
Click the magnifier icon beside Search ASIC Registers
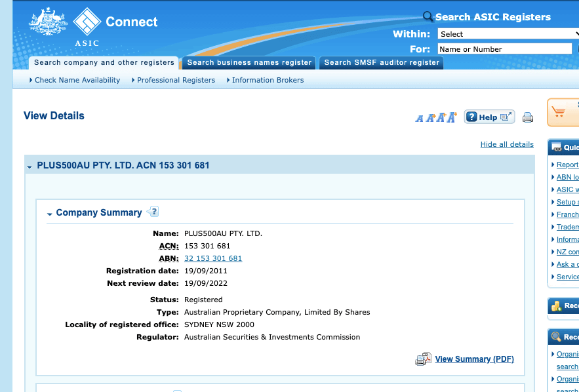(x=428, y=16)
